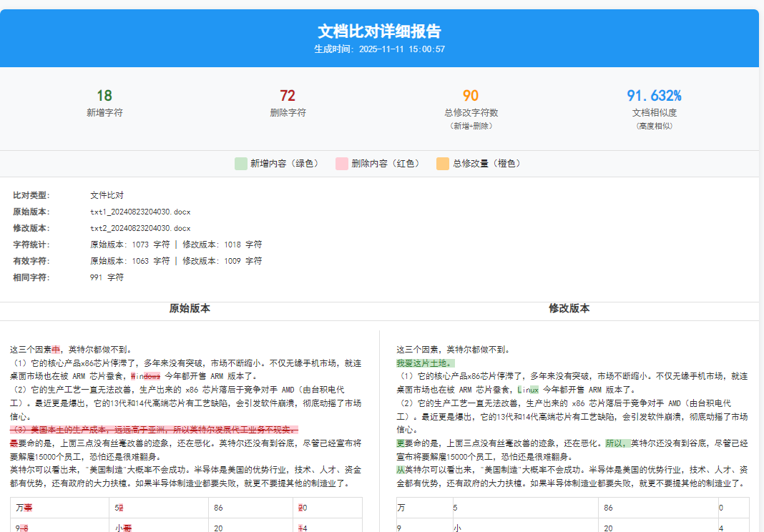Click the added character 更 before 要命的是
This screenshot has width=764, height=532.
pyautogui.click(x=401, y=443)
